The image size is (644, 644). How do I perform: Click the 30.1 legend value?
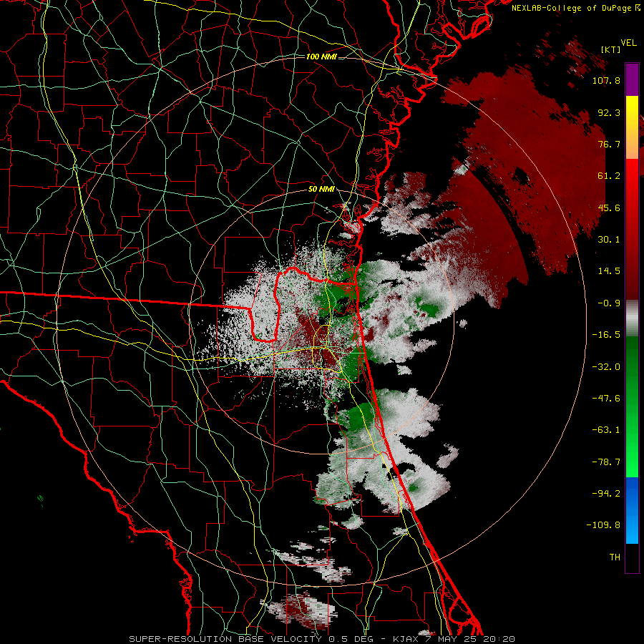[609, 240]
